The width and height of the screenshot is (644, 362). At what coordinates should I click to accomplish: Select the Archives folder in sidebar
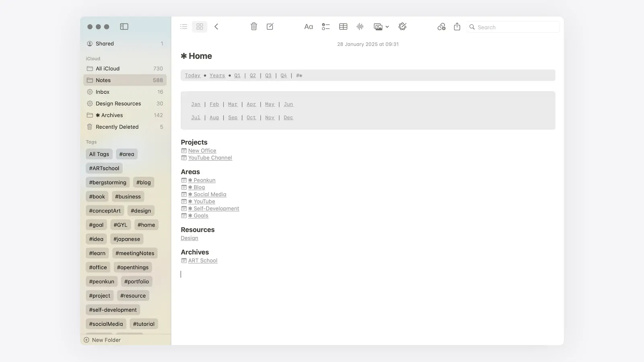coord(112,115)
